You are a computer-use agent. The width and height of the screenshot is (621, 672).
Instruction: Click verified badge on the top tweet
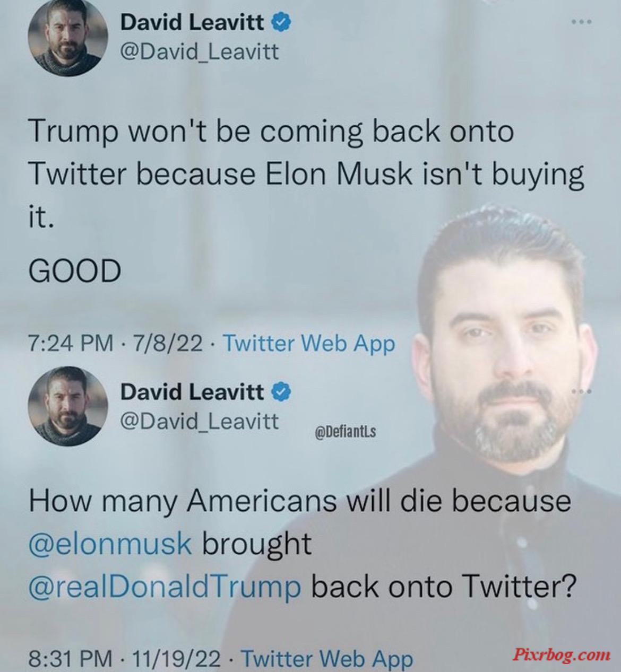pyautogui.click(x=282, y=23)
